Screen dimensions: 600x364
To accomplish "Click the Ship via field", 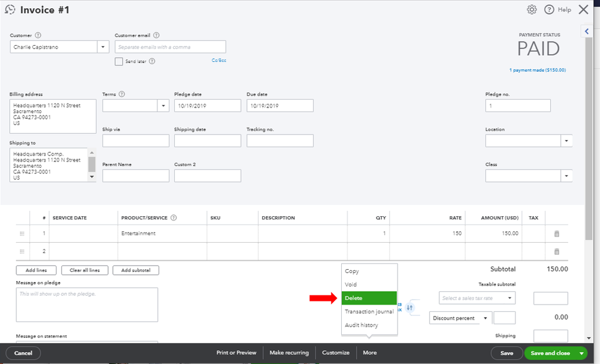I will (x=136, y=141).
